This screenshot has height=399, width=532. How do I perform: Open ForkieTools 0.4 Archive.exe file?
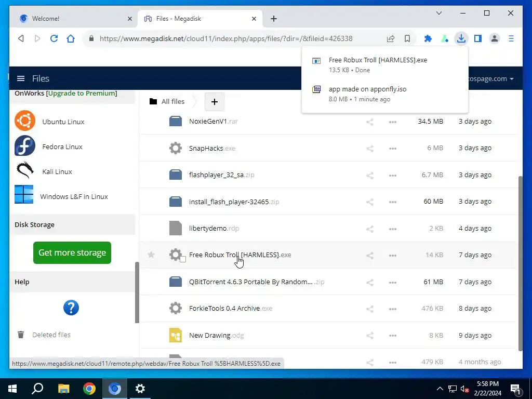point(231,309)
